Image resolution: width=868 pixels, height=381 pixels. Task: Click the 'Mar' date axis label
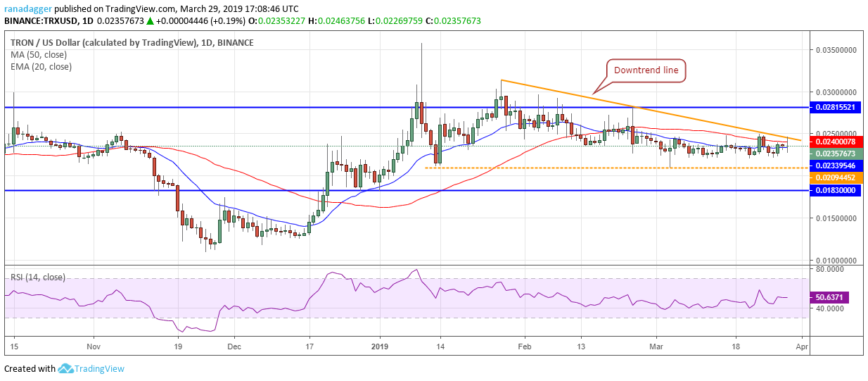(x=656, y=347)
